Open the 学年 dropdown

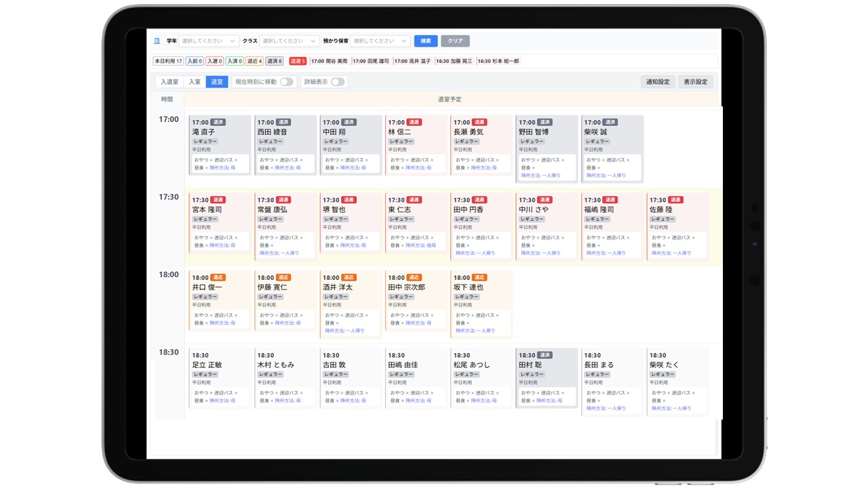209,41
